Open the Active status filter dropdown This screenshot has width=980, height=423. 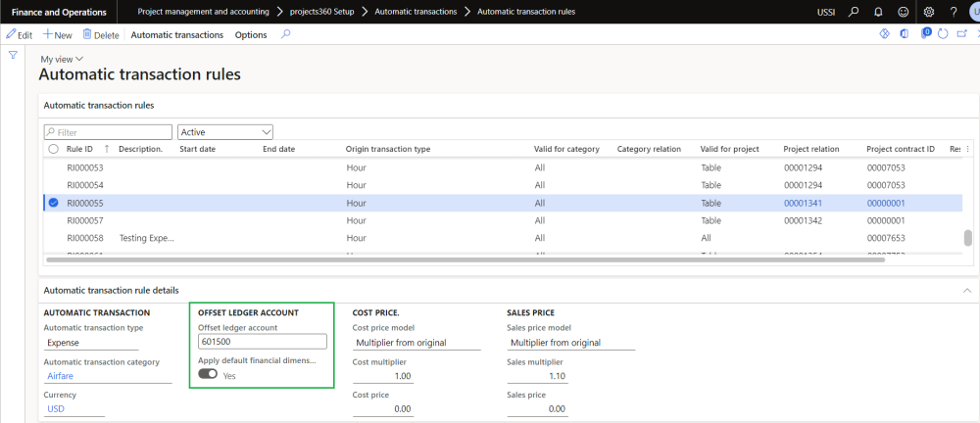pos(224,131)
